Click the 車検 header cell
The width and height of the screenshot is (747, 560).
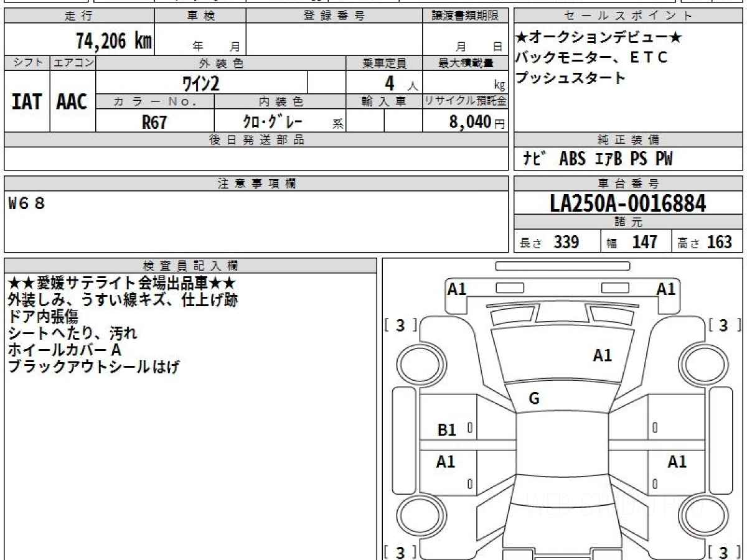(x=200, y=16)
